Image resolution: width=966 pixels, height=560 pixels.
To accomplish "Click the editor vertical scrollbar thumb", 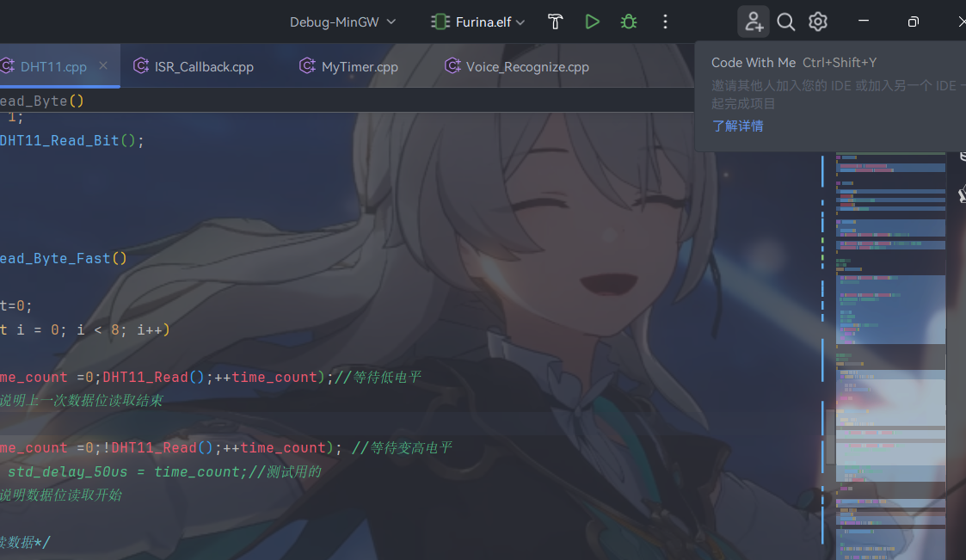I will click(x=830, y=436).
